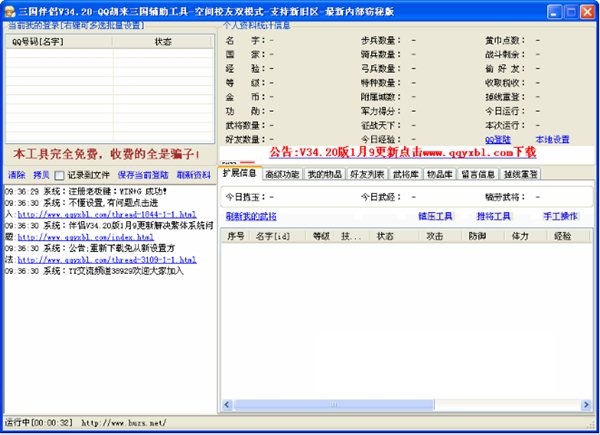The height and width of the screenshot is (435, 600).
Task: Open the 我的物品 tab
Action: [x=324, y=174]
